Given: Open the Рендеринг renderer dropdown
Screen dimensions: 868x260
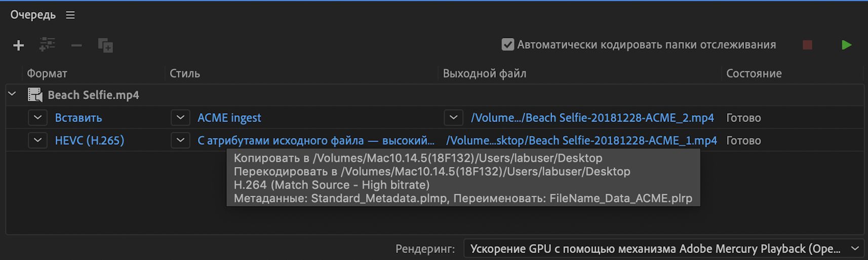Looking at the screenshot, I should [x=664, y=248].
